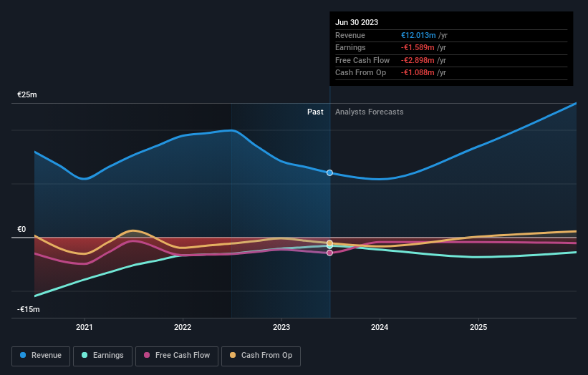
Task: Toggle the Cash From Op legend button
Action: coord(261,356)
